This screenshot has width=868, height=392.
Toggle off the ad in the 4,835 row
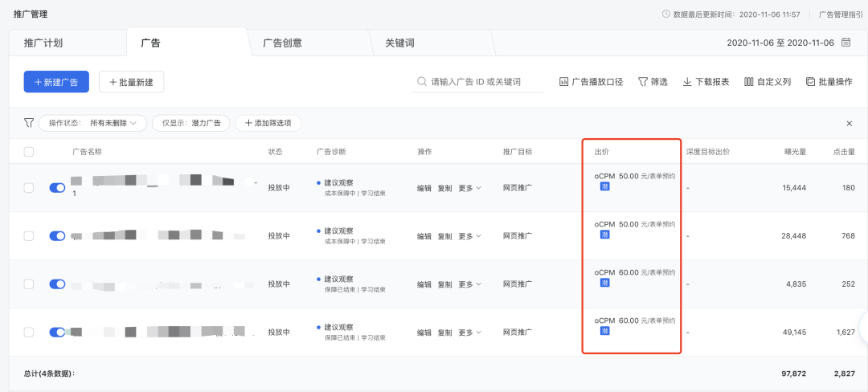tap(58, 284)
